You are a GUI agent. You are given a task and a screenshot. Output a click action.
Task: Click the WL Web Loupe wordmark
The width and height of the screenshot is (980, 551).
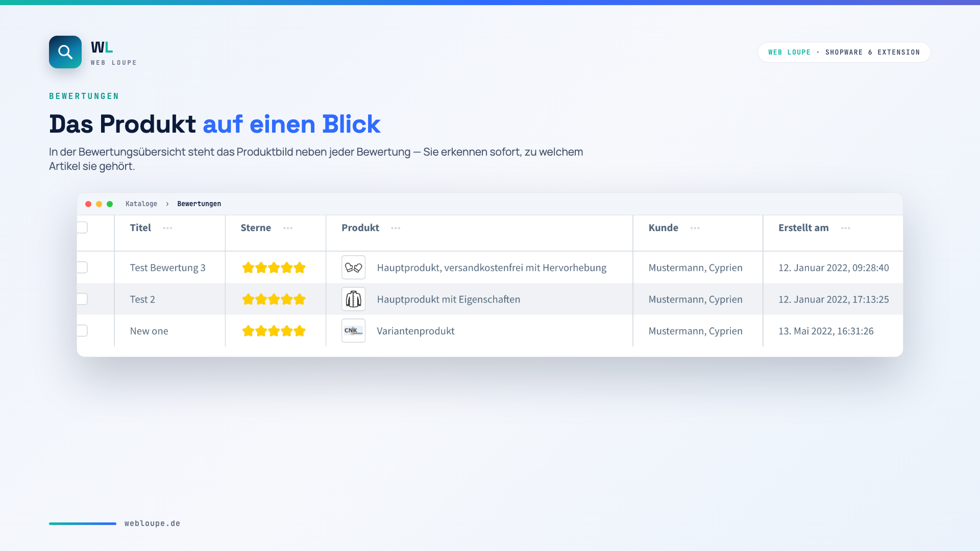coord(114,53)
